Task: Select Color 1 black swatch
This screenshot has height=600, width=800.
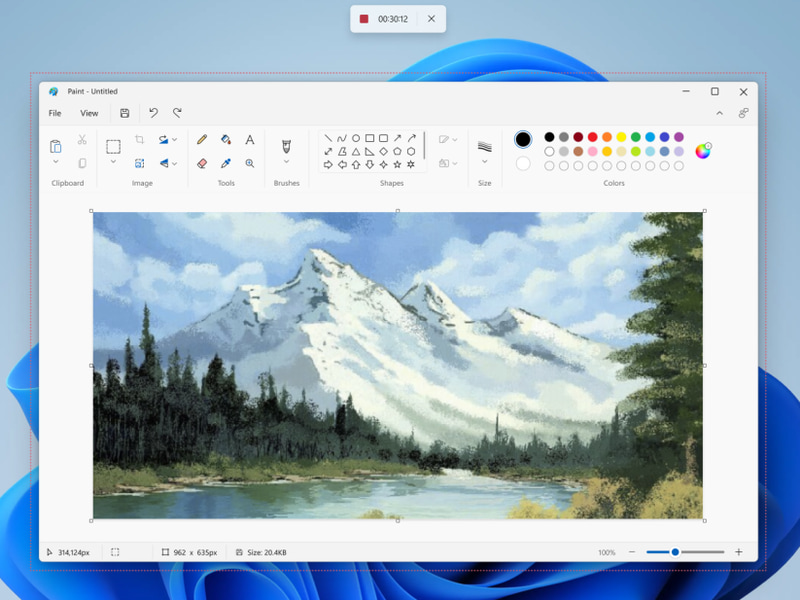Action: (523, 139)
